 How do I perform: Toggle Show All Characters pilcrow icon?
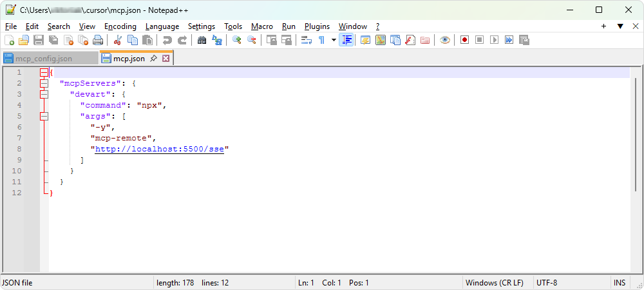(x=321, y=40)
